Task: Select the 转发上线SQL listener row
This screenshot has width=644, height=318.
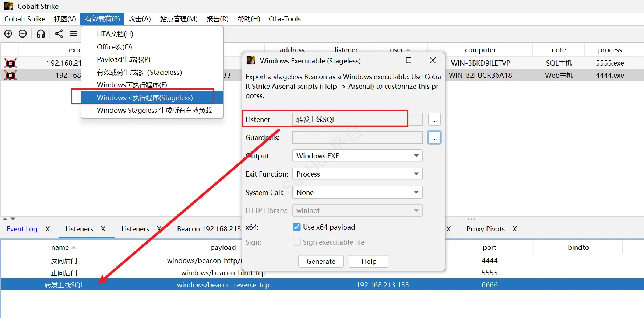Action: pos(323,285)
